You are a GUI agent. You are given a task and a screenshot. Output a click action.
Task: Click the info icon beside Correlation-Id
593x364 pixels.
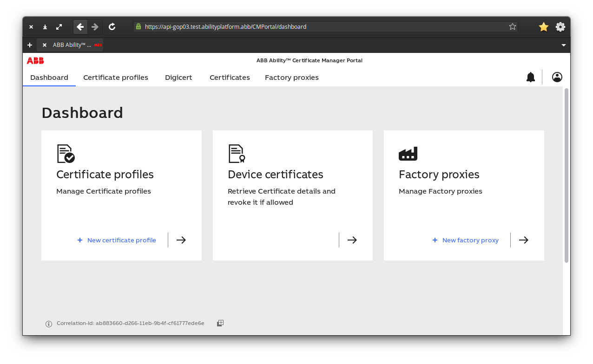coord(49,324)
